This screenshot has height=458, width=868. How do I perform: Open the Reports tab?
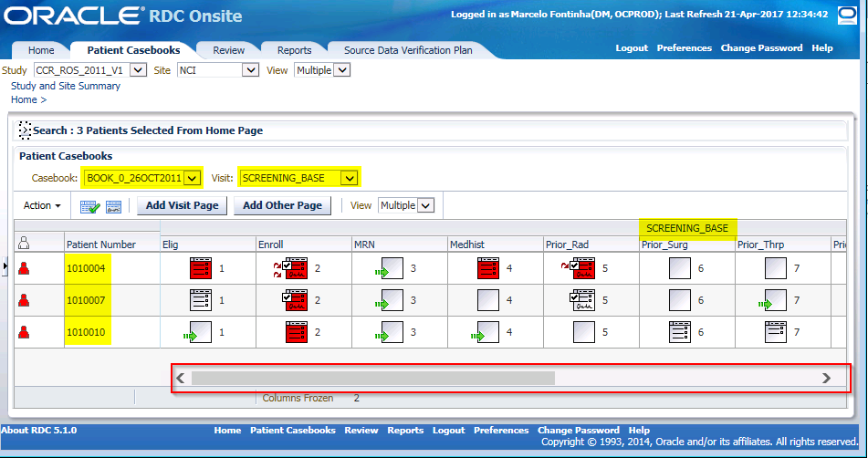coord(294,50)
